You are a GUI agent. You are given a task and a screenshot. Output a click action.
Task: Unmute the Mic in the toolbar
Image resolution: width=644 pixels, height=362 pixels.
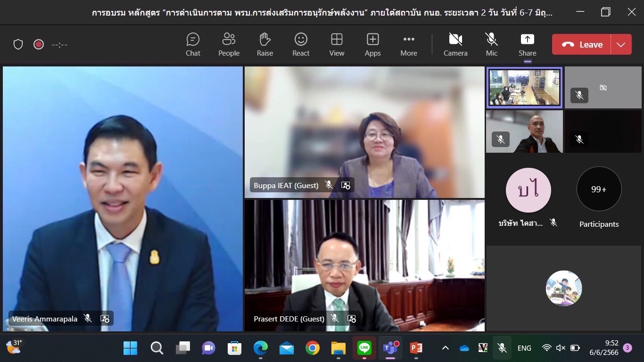point(491,44)
